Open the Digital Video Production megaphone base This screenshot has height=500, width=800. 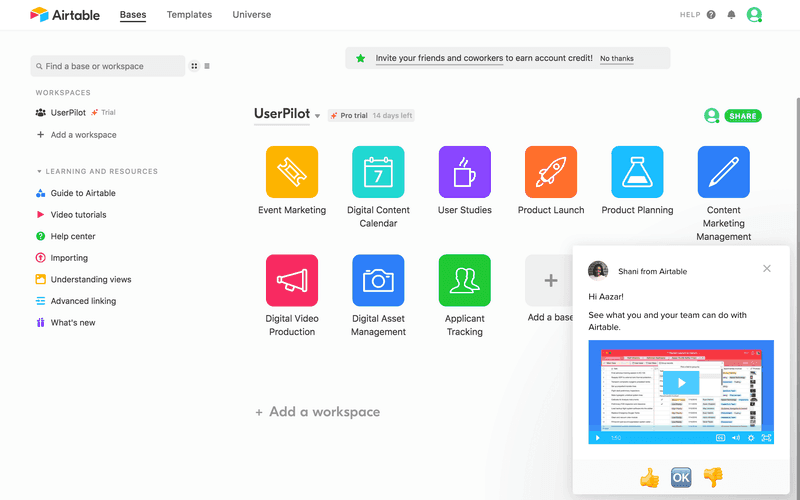tap(292, 280)
